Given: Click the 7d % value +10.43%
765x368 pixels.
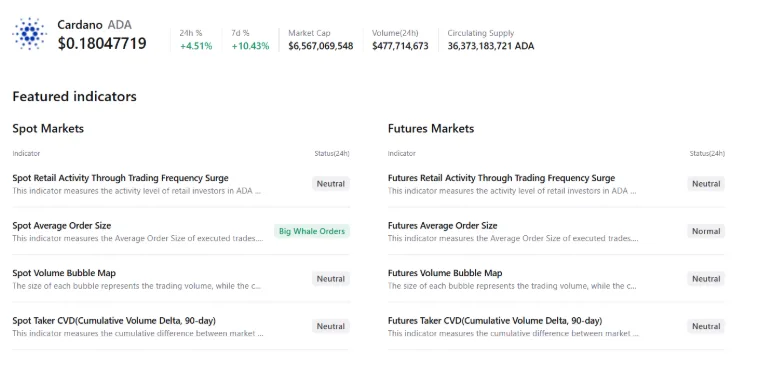Looking at the screenshot, I should [x=250, y=46].
